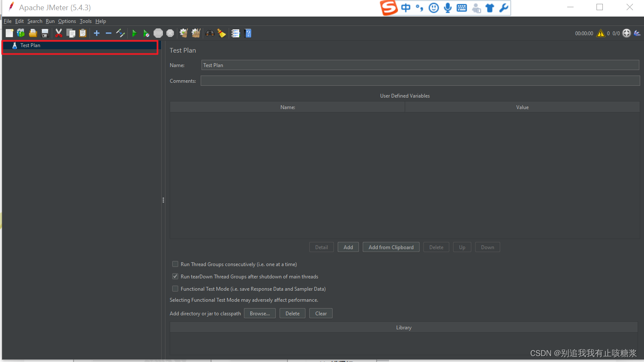The height and width of the screenshot is (362, 644).
Task: Clear results with gear-and-broom icon
Action: point(184,33)
